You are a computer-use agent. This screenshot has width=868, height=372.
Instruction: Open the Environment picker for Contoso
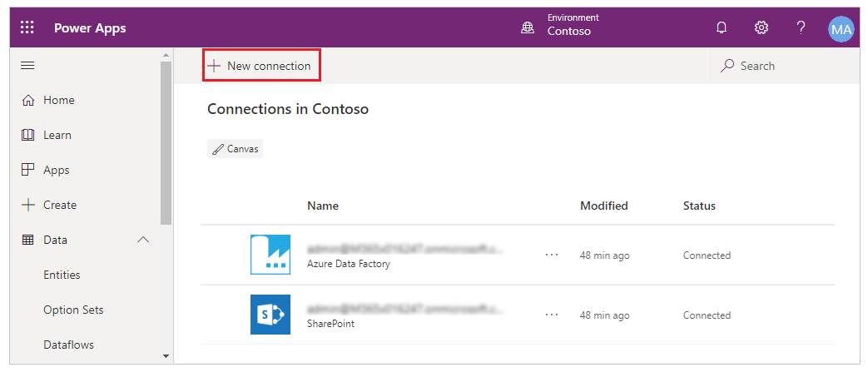[x=559, y=25]
